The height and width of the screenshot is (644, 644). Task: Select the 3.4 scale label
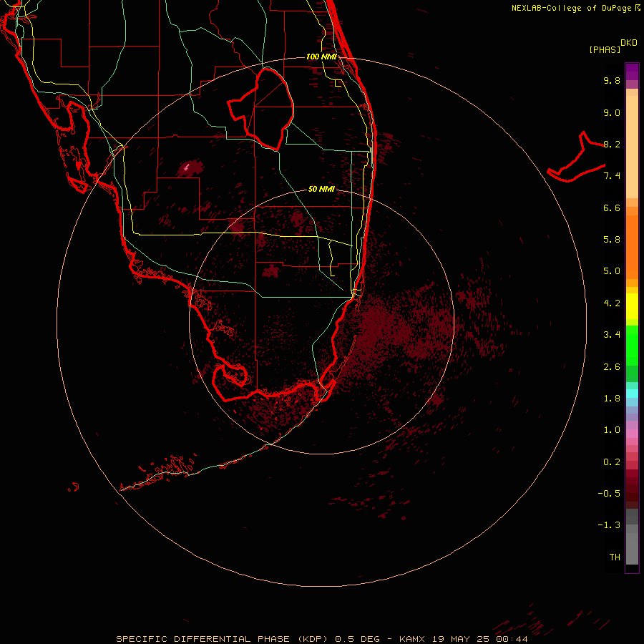click(612, 335)
